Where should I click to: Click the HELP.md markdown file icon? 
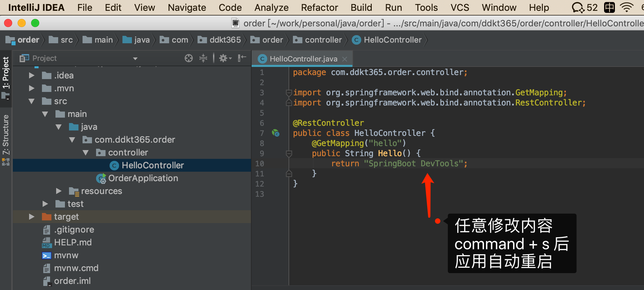point(47,243)
